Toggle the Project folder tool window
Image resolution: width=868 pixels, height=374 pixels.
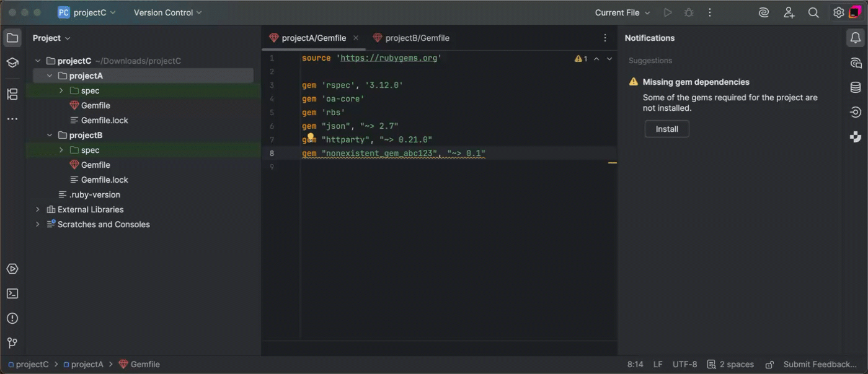coord(12,38)
